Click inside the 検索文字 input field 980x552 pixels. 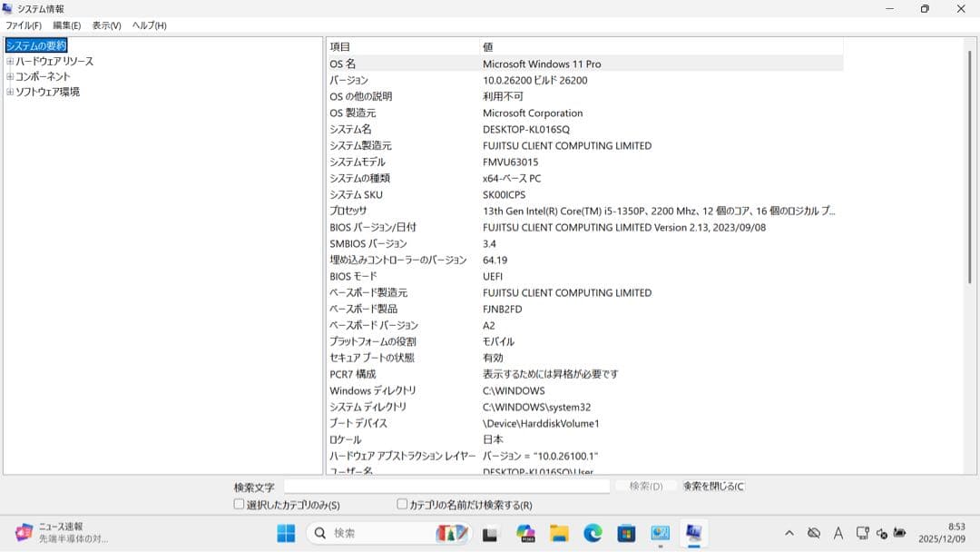coord(445,486)
